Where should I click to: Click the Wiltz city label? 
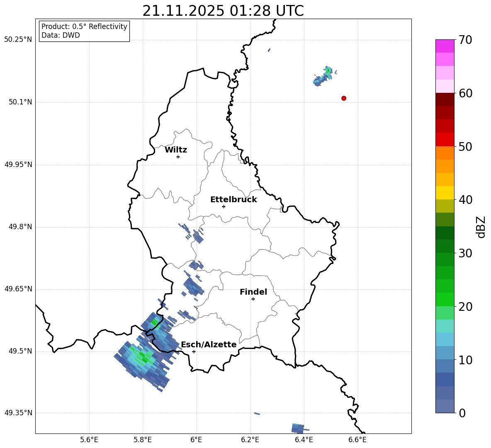coord(176,150)
